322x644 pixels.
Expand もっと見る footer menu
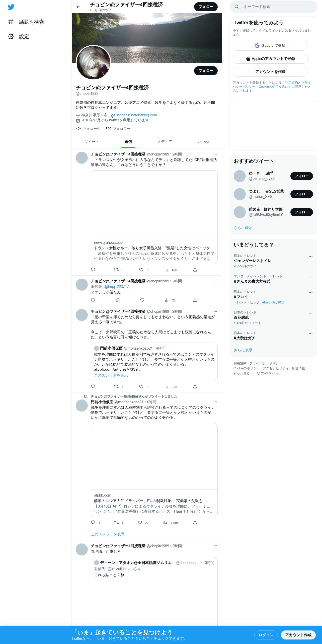243,373
